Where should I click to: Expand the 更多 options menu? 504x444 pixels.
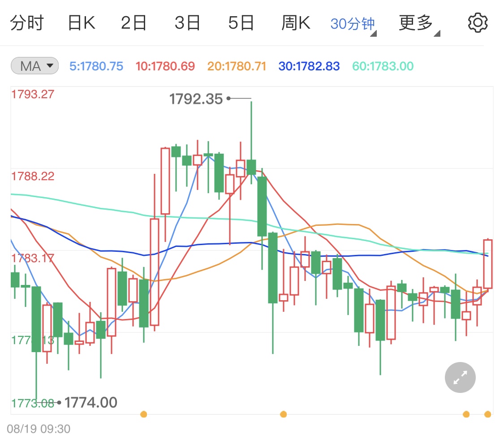(x=415, y=22)
